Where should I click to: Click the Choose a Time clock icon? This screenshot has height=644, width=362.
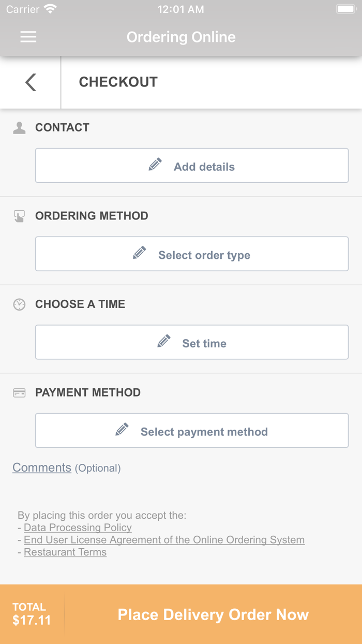[x=19, y=304]
